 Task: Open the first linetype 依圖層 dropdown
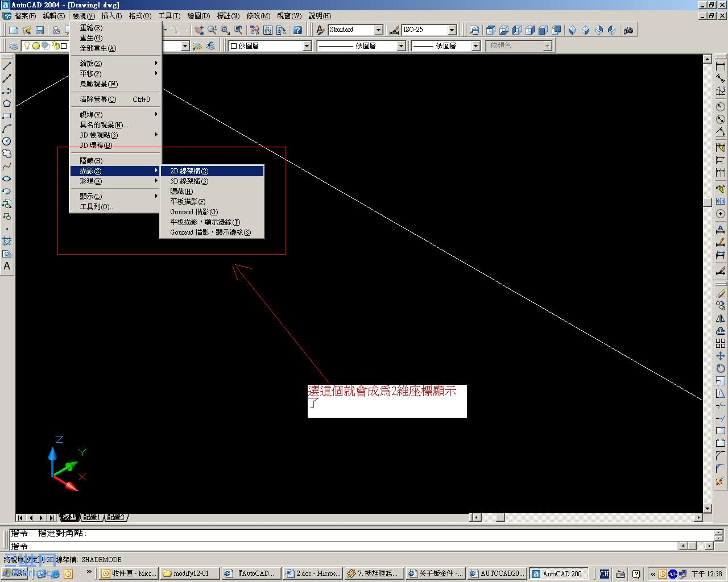[x=401, y=45]
